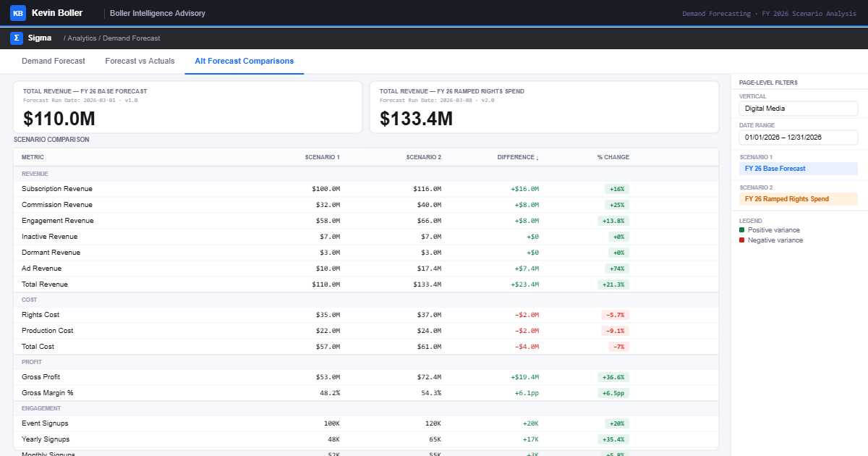Sort by the Difference column header
This screenshot has height=456, width=868.
pyautogui.click(x=517, y=157)
